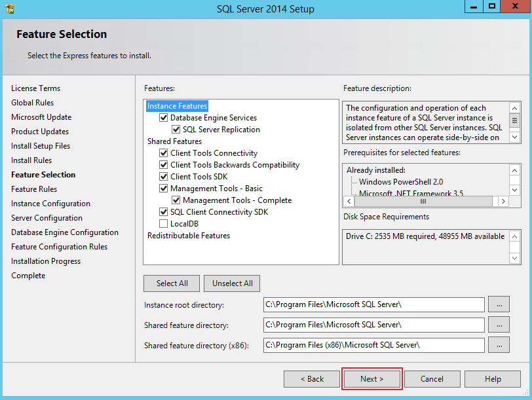The width and height of the screenshot is (532, 400).
Task: Toggle SQL Client Connectivity SDK checkbox
Action: (x=164, y=212)
